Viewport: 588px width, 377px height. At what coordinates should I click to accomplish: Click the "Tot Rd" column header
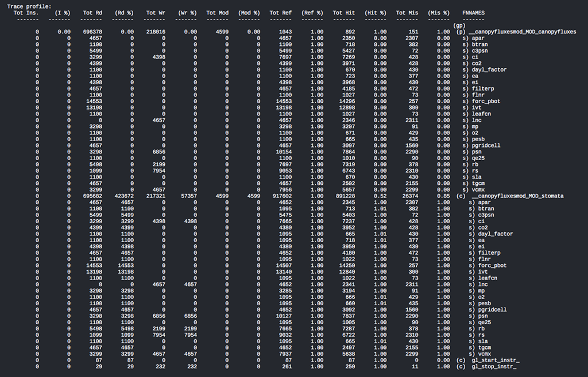coord(92,13)
